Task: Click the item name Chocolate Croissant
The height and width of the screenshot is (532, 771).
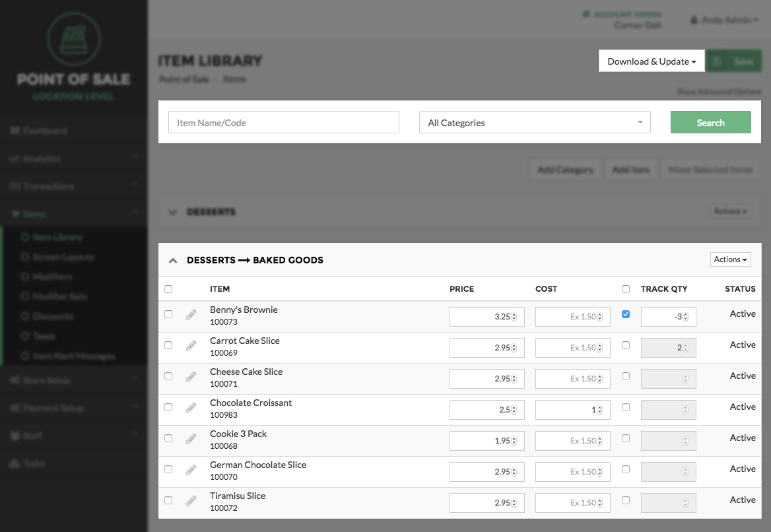Action: (251, 403)
